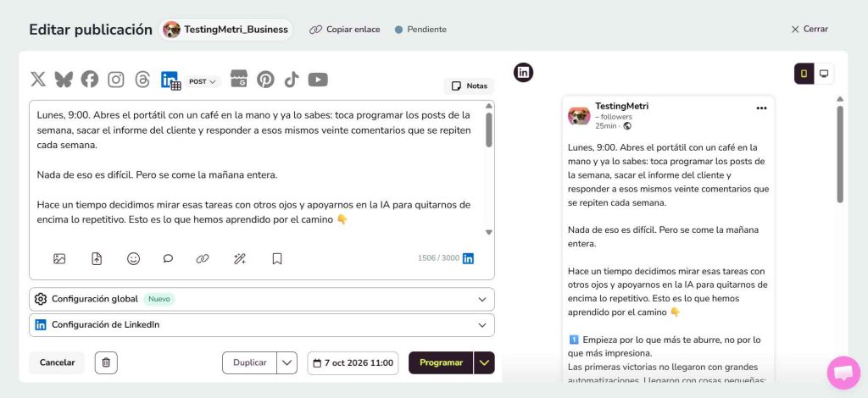Open the POST type dropdown
The image size is (868, 398).
(203, 81)
